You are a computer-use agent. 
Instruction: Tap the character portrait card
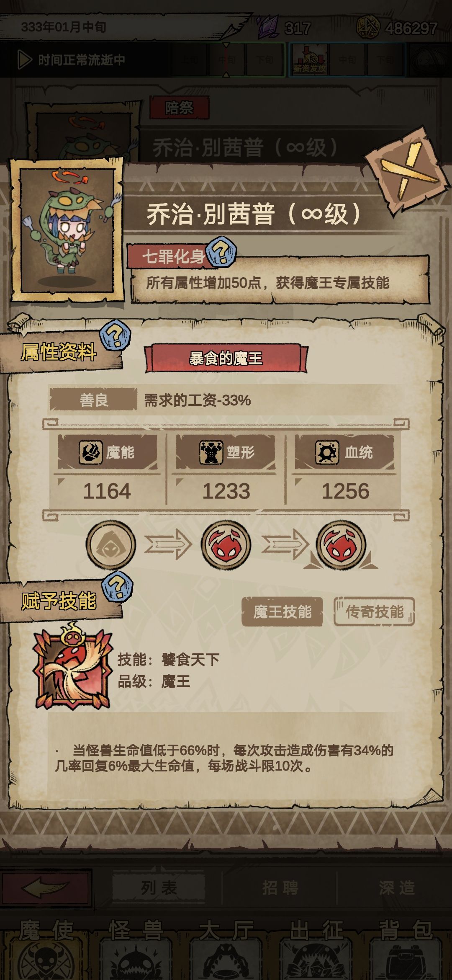(x=67, y=230)
